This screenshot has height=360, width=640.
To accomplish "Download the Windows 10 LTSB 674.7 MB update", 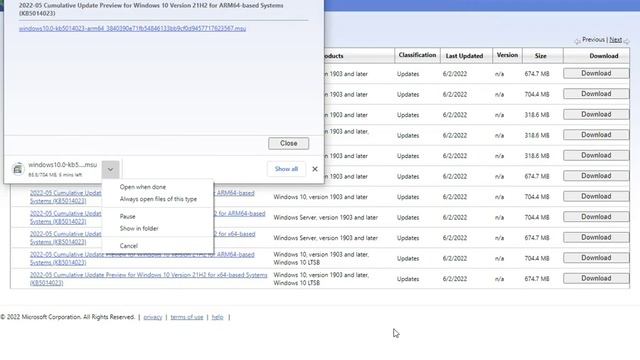I will (x=596, y=278).
